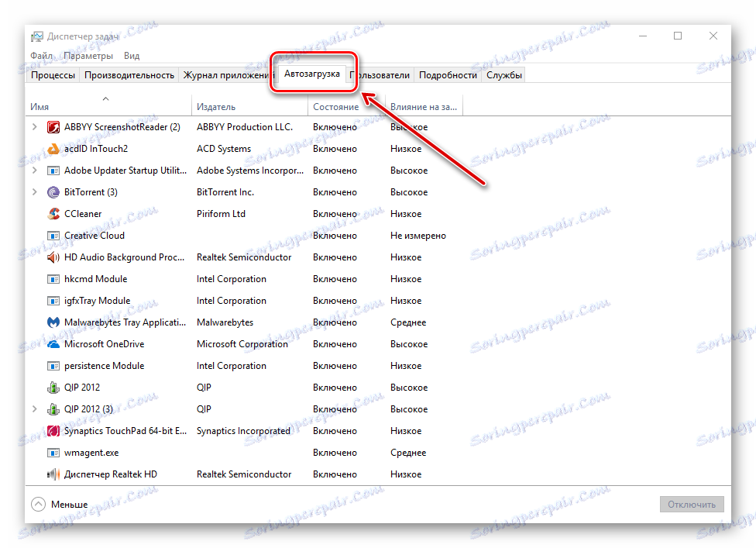Maximize the Task Manager window
The height and width of the screenshot is (548, 756).
click(x=678, y=36)
